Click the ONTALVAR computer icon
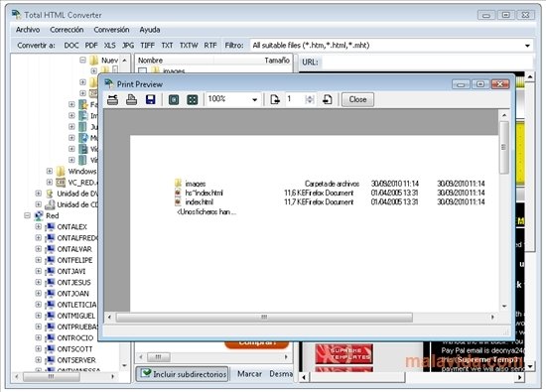This screenshot has height=392, width=546. point(50,249)
